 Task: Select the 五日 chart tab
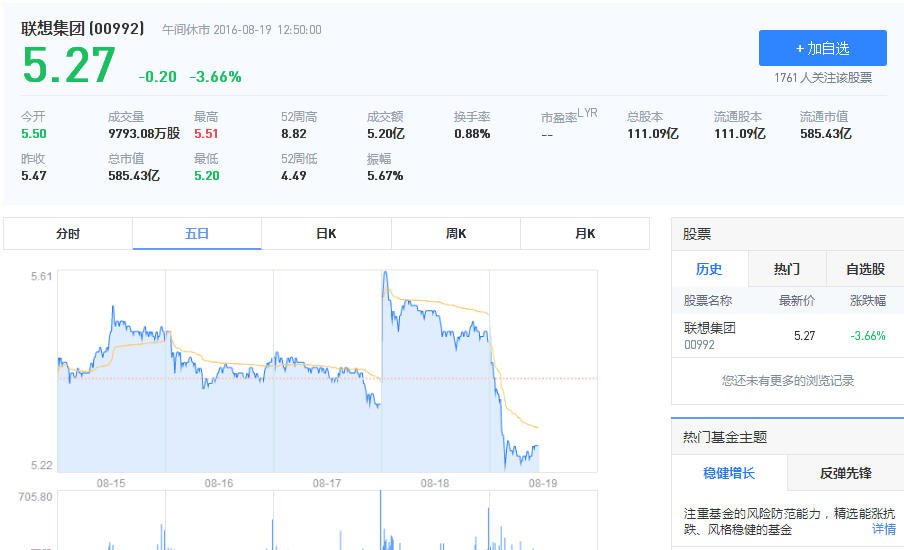point(197,234)
